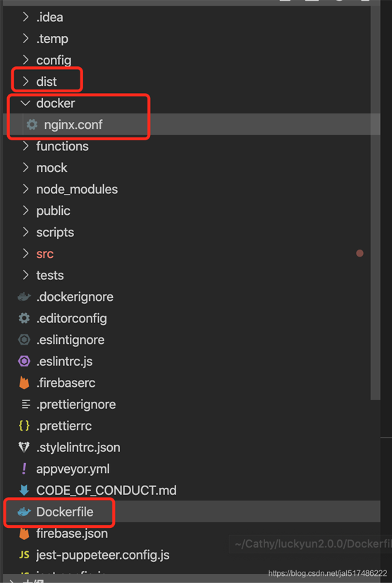Image resolution: width=392 pixels, height=583 pixels.
Task: Click the .dockerignore whale icon
Action: [24, 297]
